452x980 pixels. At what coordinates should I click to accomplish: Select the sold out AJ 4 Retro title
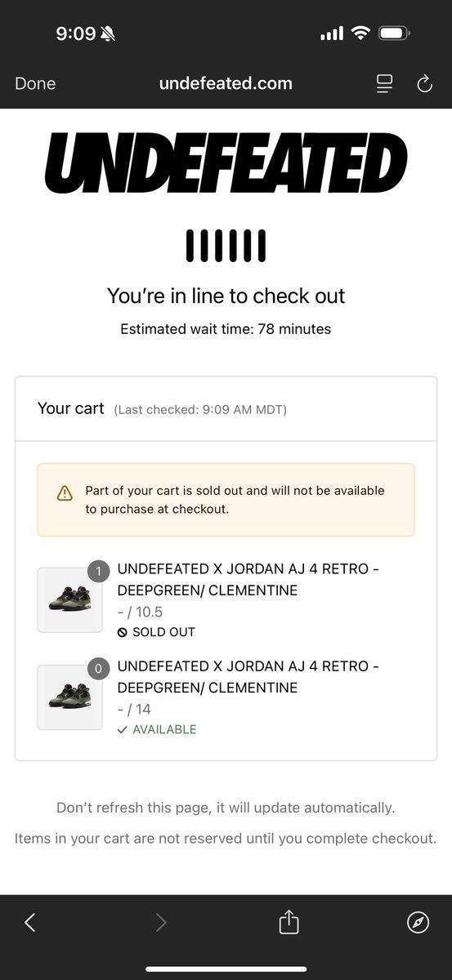[248, 580]
